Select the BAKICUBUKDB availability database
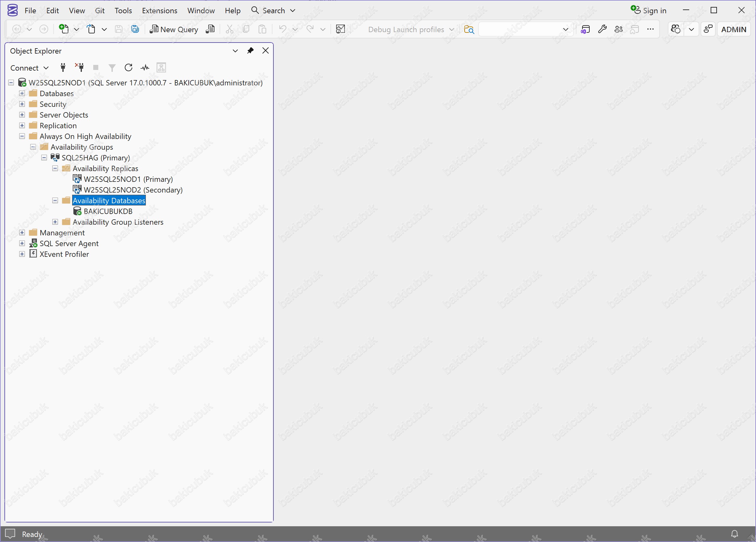Viewport: 756px width, 542px height. (x=108, y=211)
